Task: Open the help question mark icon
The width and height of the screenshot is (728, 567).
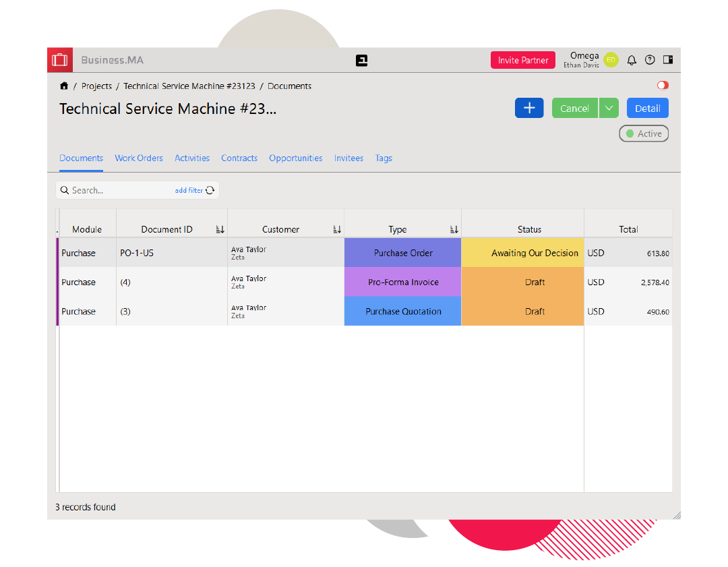Action: (650, 60)
